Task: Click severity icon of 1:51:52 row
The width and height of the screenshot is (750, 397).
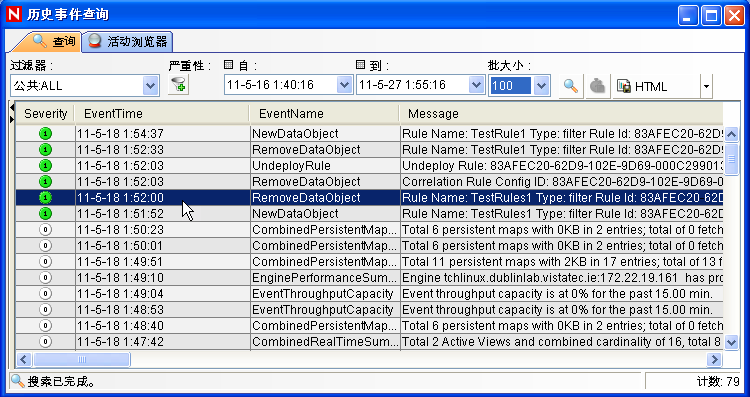Action: tap(45, 214)
